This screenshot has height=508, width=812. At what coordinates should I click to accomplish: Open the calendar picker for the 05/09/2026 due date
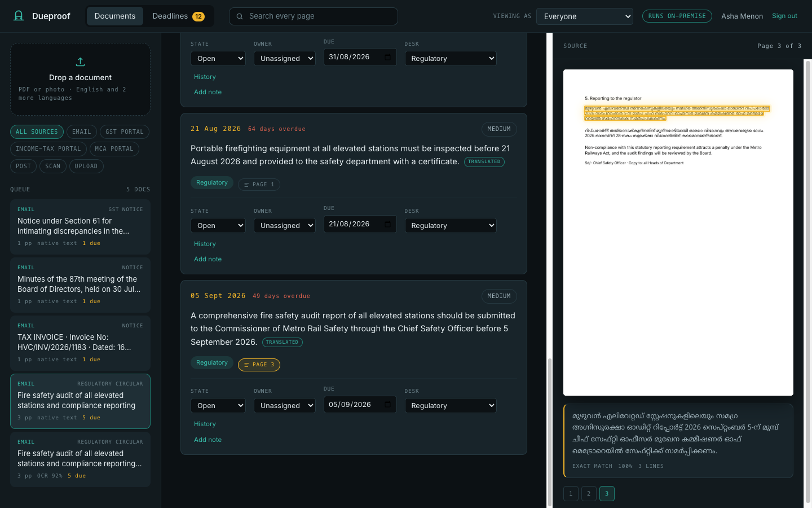(x=387, y=405)
